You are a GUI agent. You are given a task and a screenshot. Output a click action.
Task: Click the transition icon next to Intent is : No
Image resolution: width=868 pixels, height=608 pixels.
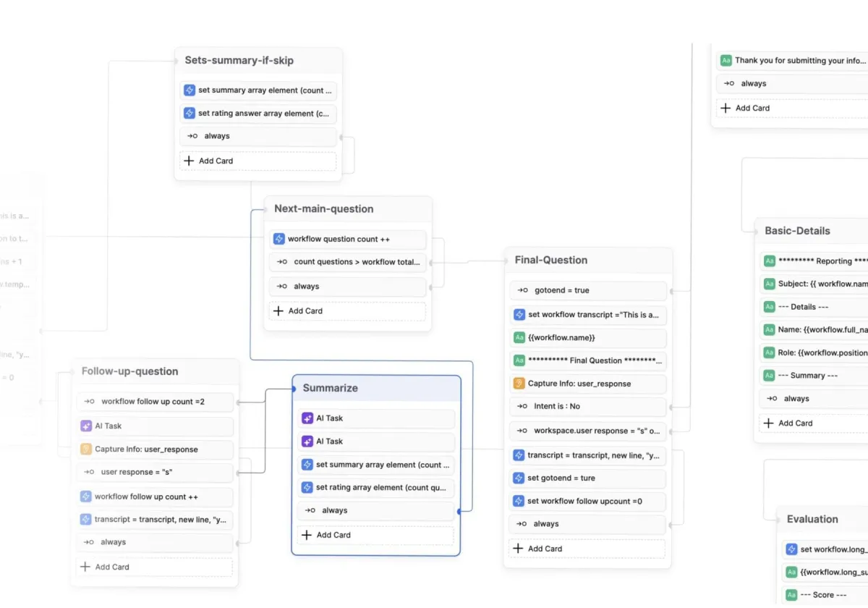coord(522,407)
